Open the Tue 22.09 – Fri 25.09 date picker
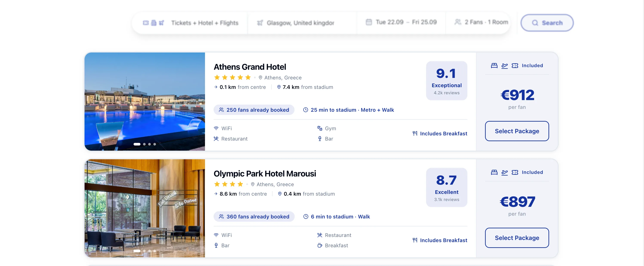This screenshot has height=266, width=644. point(401,22)
